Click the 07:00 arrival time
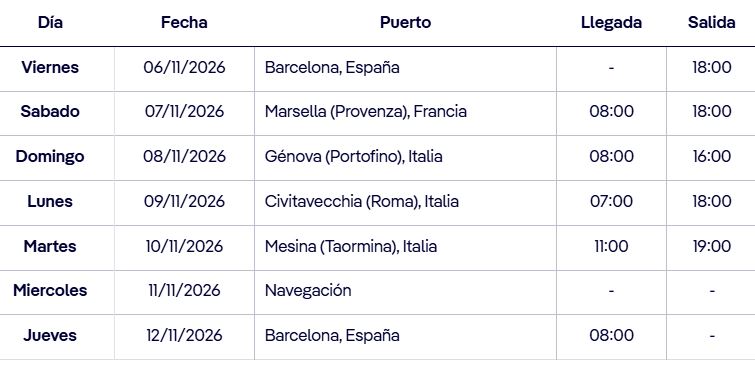Viewport: 755px width, 374px height. click(x=611, y=201)
